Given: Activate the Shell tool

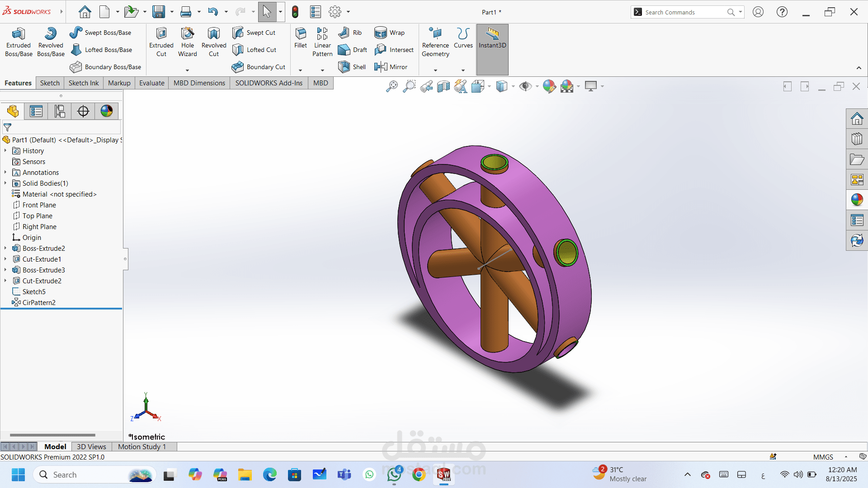Looking at the screenshot, I should [x=352, y=66].
